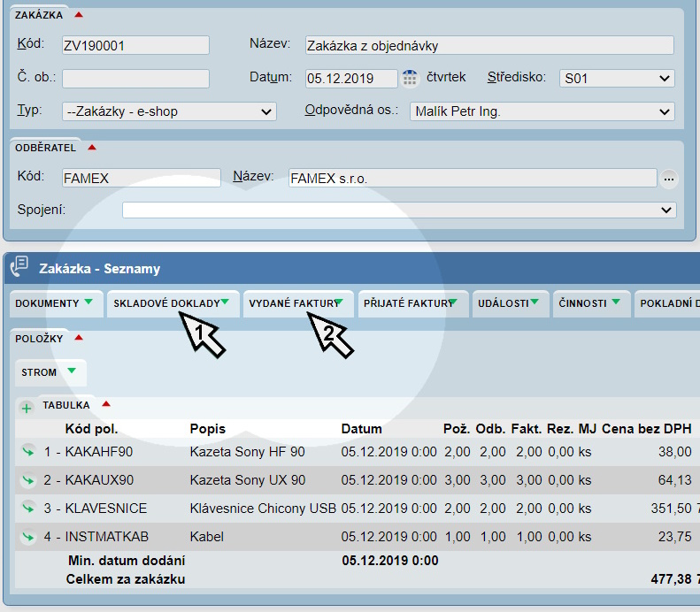The image size is (700, 612).
Task: Collapse the Položky section
Action: pyautogui.click(x=78, y=338)
